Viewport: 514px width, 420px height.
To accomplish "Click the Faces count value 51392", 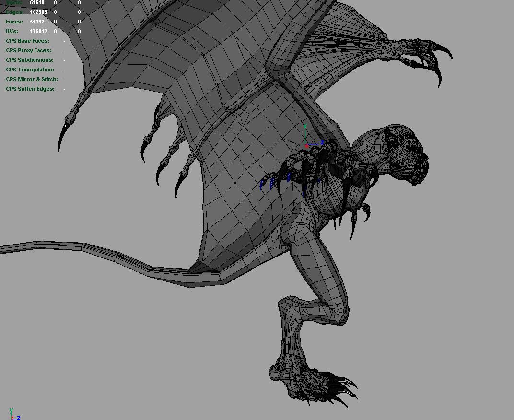I will (x=37, y=22).
